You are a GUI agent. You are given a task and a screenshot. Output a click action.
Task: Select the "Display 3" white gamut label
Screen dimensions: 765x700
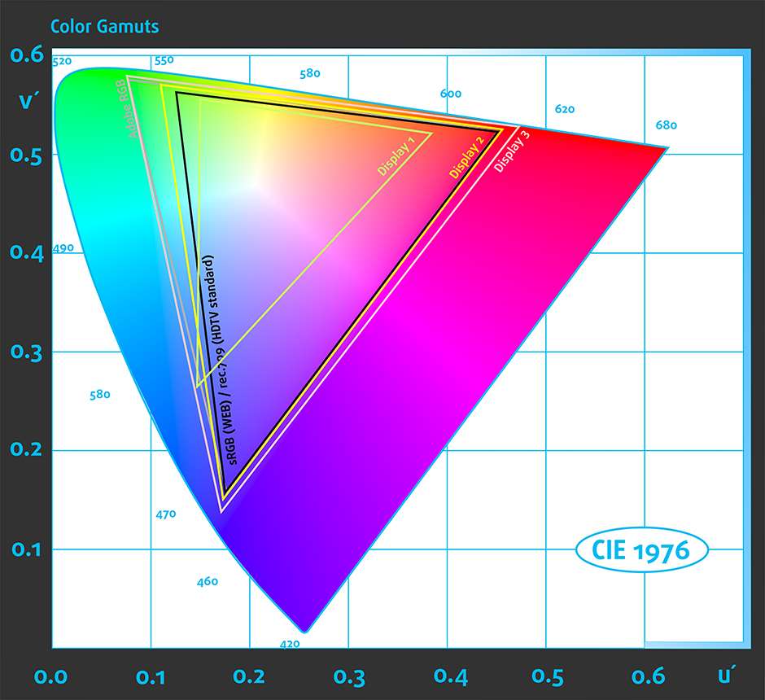click(511, 151)
